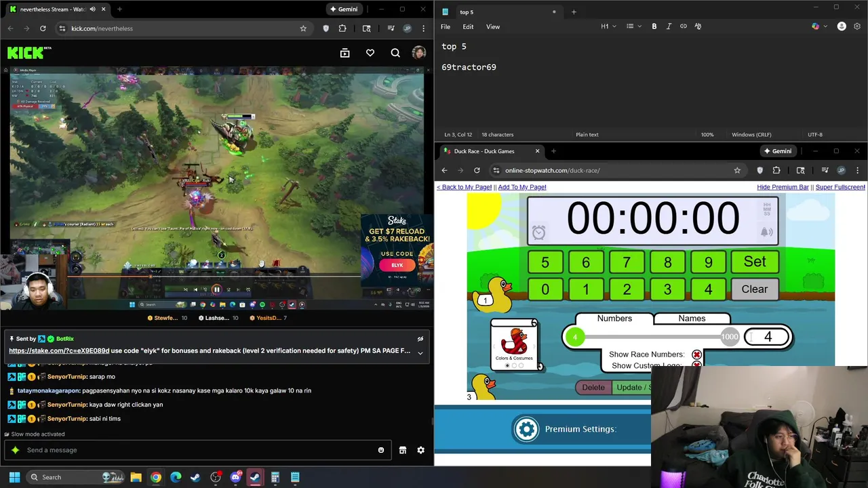Click timer digit 0 button

545,290
